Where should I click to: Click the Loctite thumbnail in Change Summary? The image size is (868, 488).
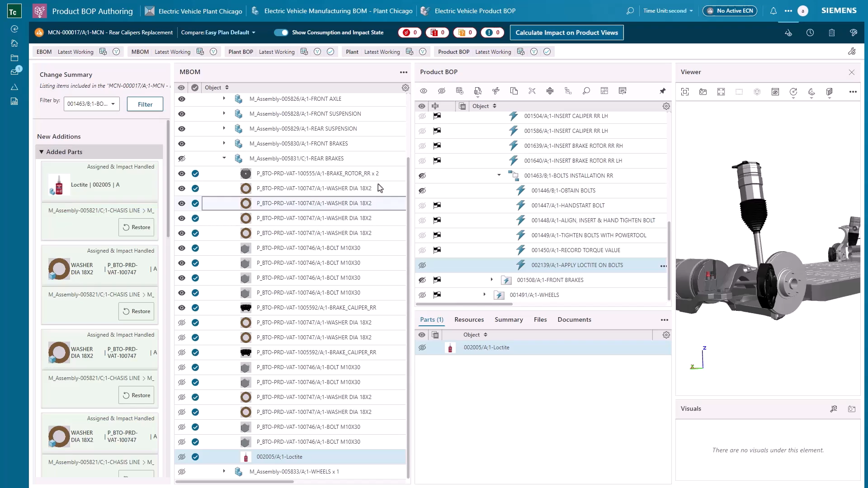(59, 185)
